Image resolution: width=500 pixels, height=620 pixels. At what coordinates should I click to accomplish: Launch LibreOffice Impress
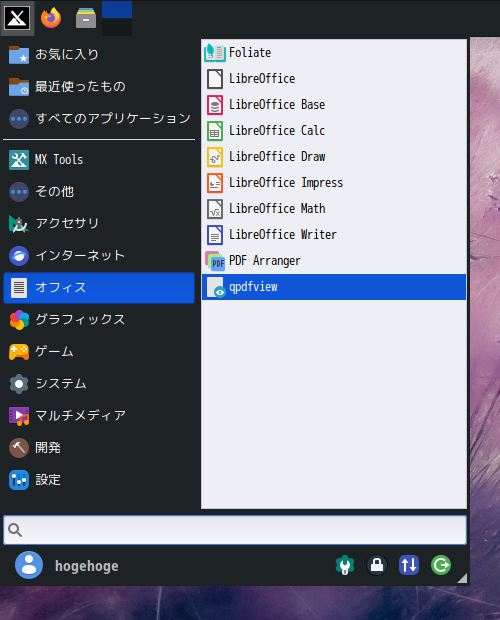point(334,183)
